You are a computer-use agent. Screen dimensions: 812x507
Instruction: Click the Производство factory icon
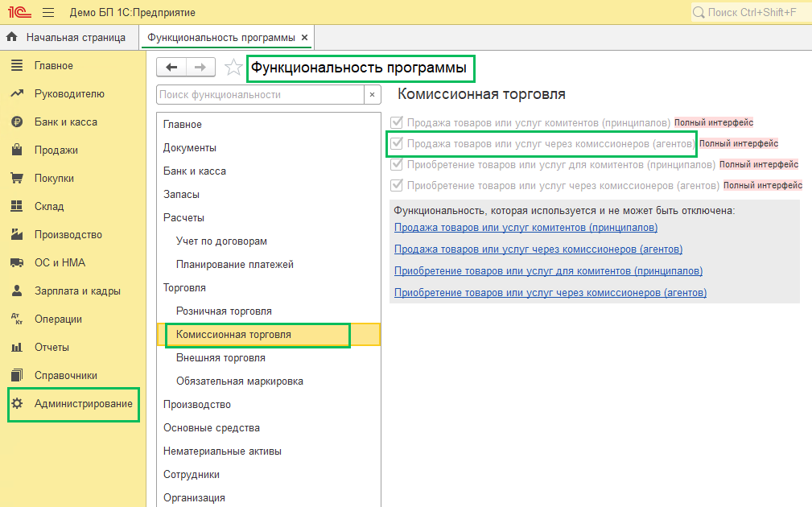click(17, 234)
